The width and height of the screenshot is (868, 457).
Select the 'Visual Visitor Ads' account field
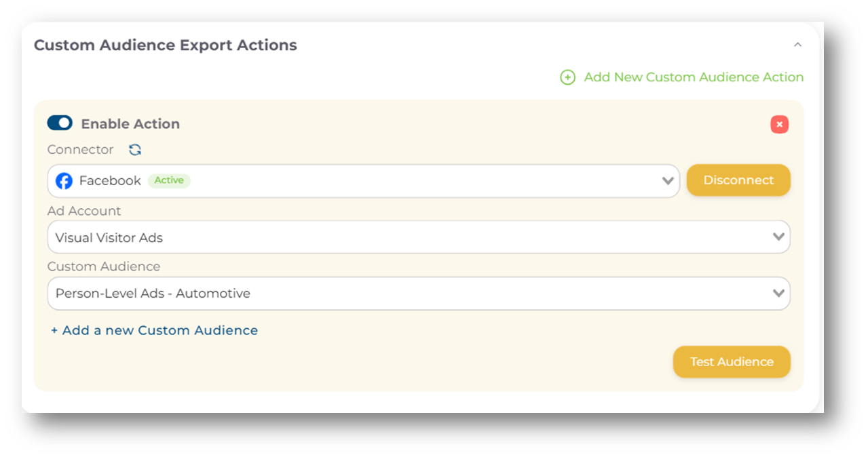pyautogui.click(x=407, y=237)
